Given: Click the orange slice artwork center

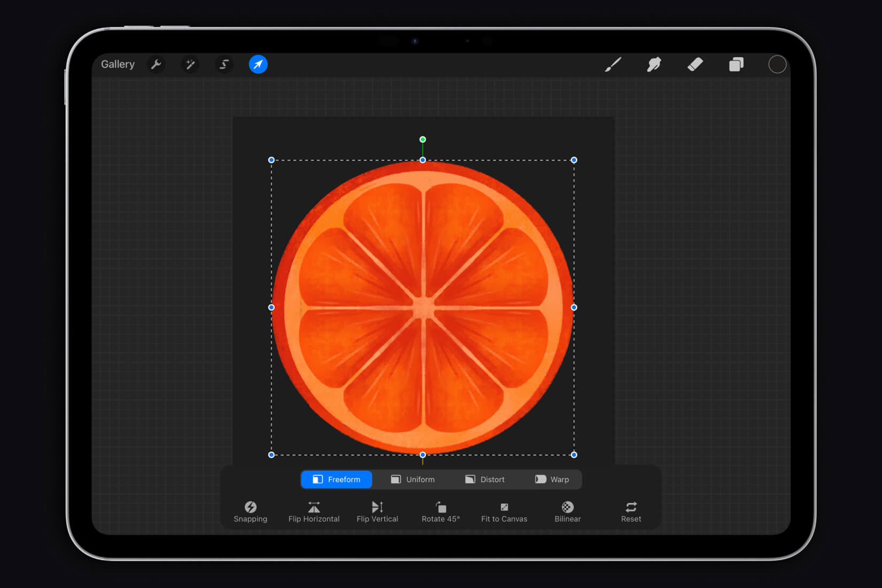Looking at the screenshot, I should [423, 308].
